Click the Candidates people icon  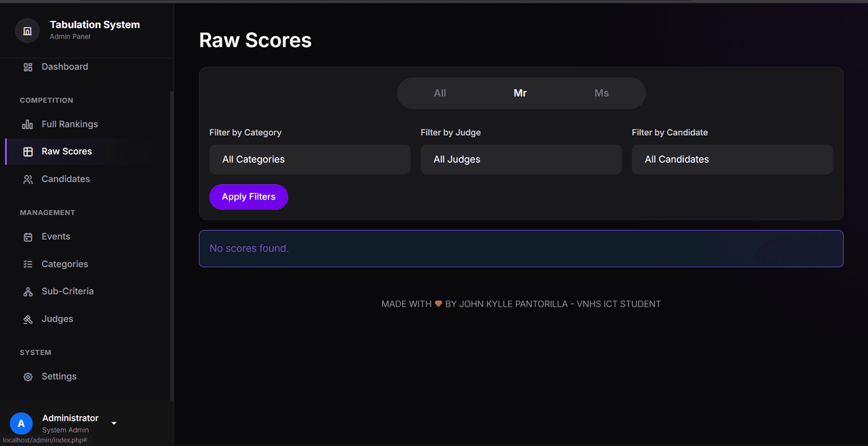(28, 179)
